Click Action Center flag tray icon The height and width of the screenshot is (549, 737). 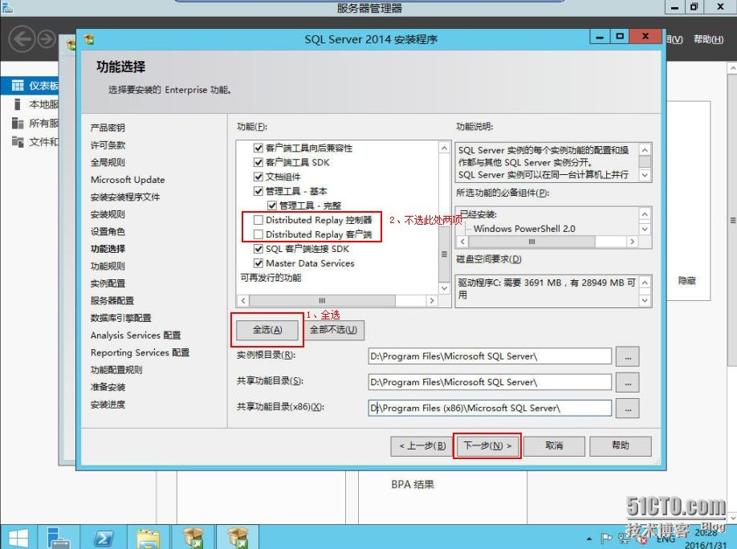coord(606,538)
